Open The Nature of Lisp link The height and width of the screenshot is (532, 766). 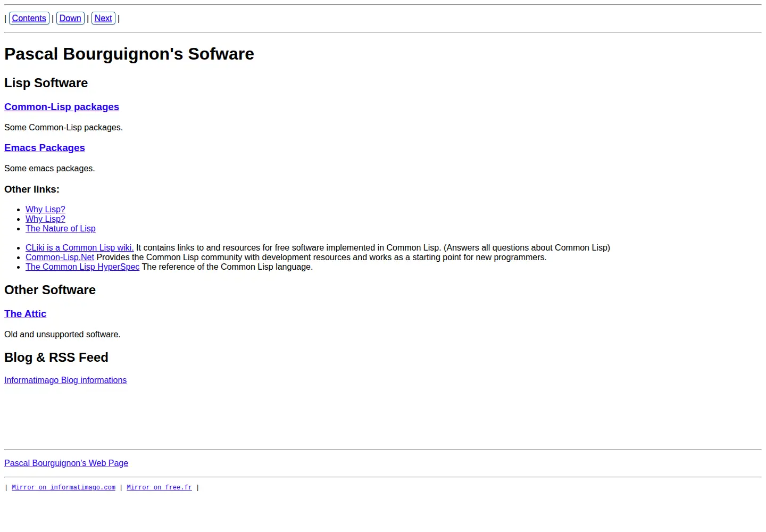point(61,229)
